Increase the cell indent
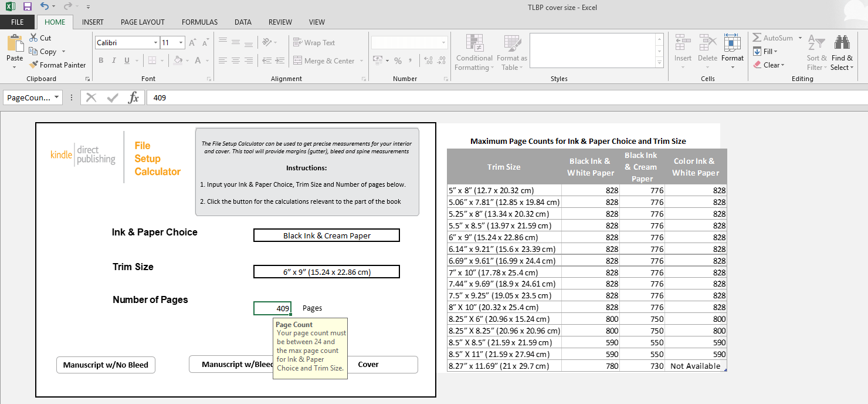This screenshot has width=868, height=404. (279, 60)
